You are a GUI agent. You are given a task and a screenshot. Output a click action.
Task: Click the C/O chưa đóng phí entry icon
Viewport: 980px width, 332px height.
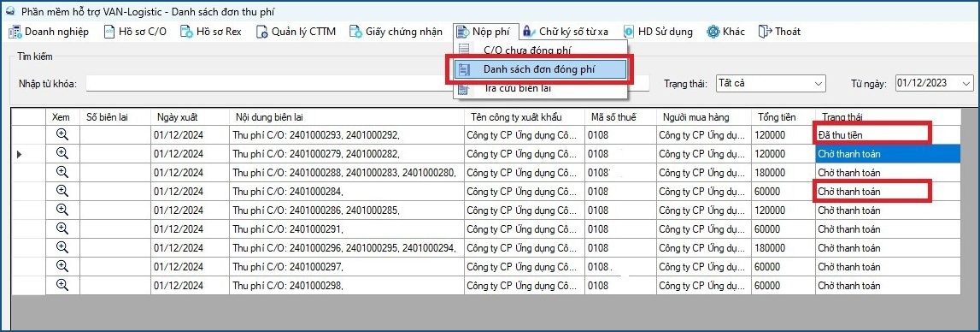[x=463, y=50]
